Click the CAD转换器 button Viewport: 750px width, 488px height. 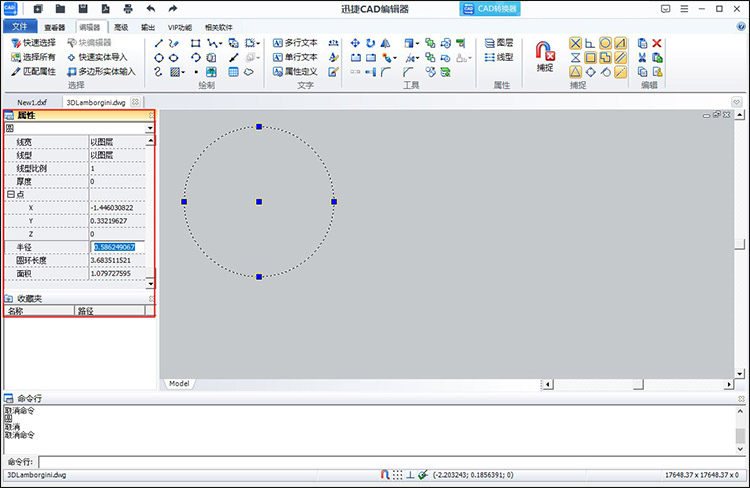(x=490, y=9)
